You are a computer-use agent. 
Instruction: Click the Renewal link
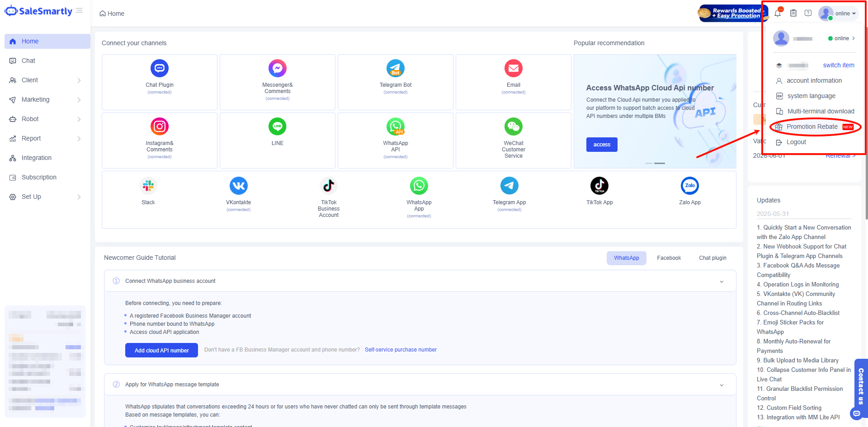coord(840,156)
